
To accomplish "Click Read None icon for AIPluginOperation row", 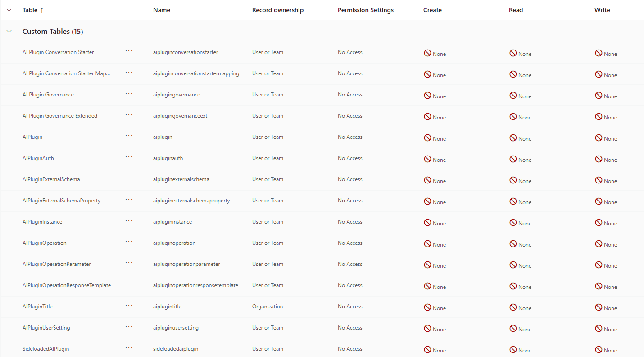I will click(x=513, y=244).
